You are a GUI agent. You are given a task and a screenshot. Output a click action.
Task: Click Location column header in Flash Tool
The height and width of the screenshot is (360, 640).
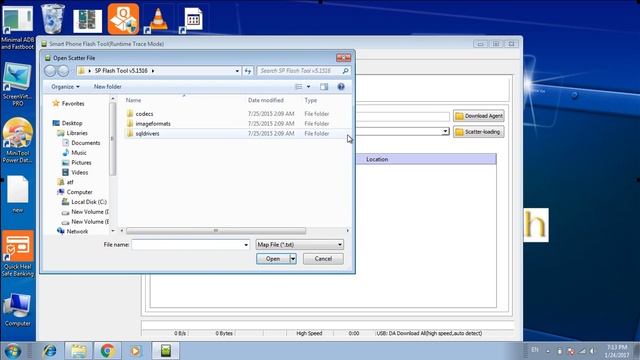point(377,159)
